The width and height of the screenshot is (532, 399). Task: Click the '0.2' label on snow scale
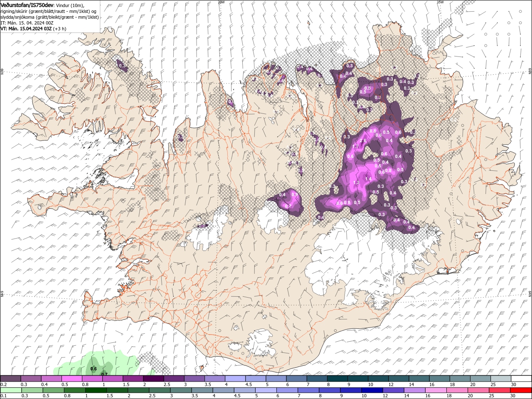(4, 384)
